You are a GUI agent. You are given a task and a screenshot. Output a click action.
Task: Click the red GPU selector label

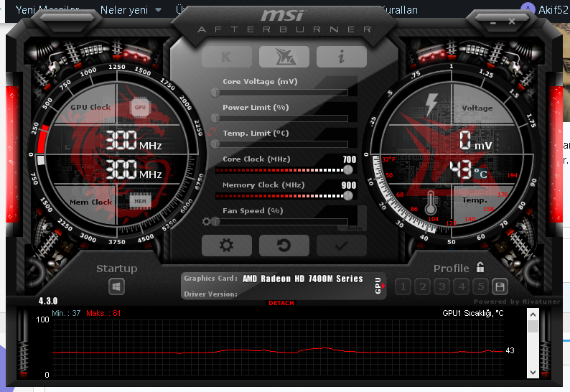pos(379,286)
